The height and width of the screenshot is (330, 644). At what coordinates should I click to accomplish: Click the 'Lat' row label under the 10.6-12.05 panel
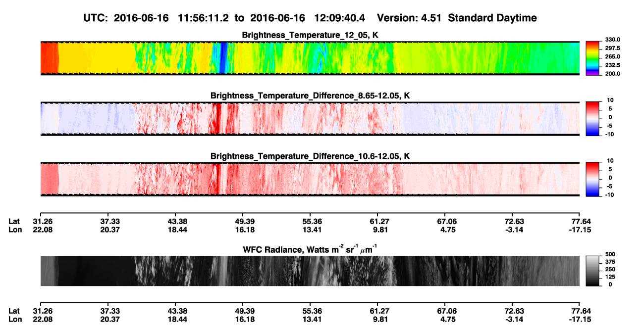14,221
